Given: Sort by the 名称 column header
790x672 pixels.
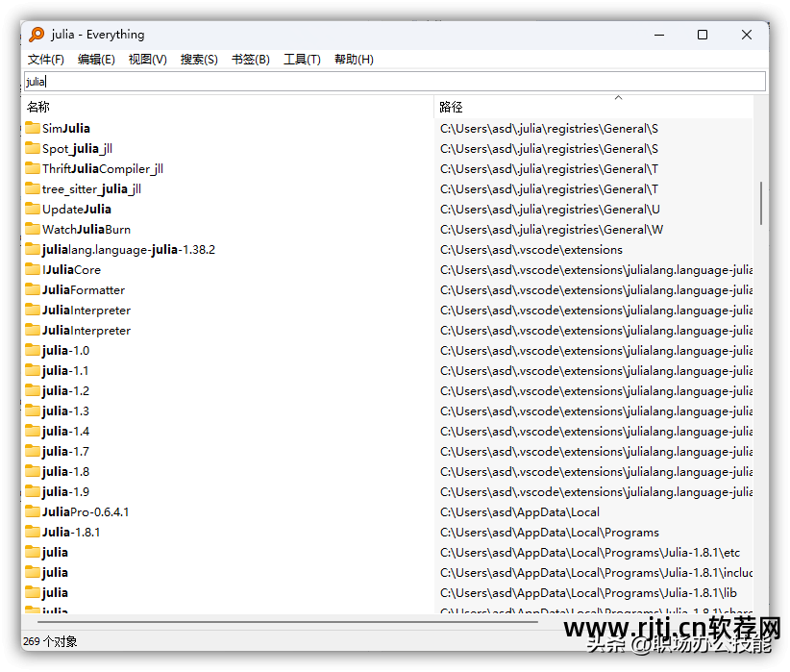Looking at the screenshot, I should (38, 107).
